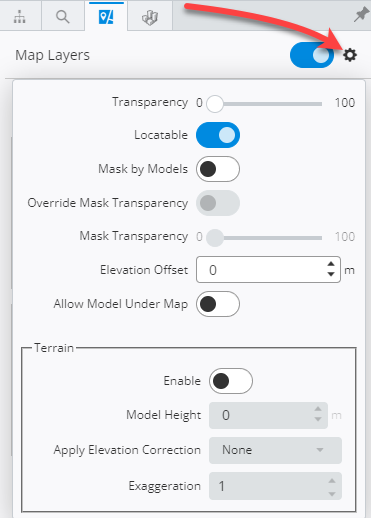Decrease Elevation Offset with down arrow

click(331, 274)
